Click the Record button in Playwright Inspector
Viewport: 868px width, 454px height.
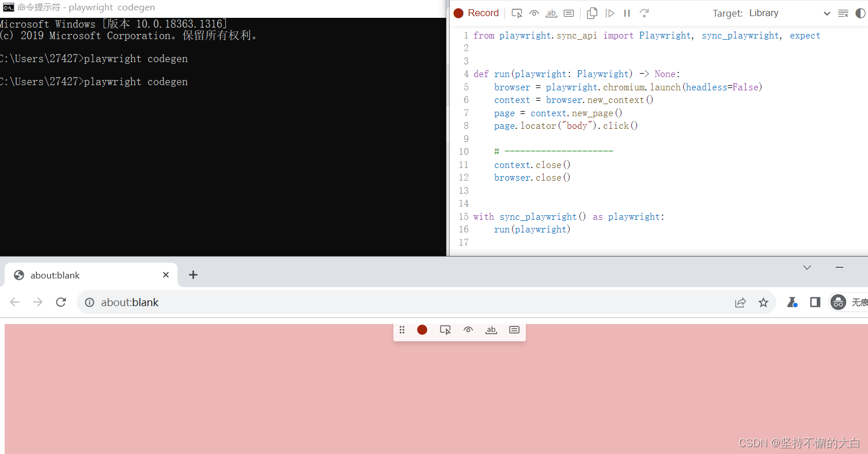pos(476,13)
